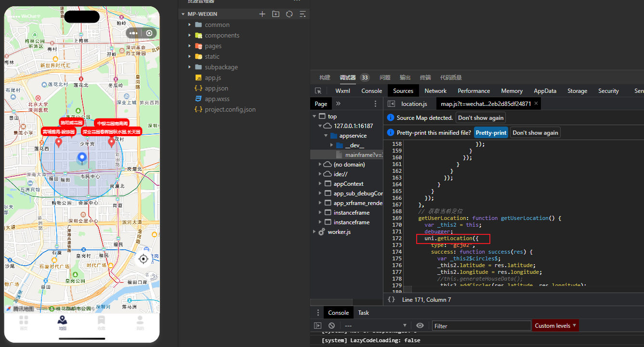Screen dimensions: 644x347
Task: Click the pretty-print braces icon in status bar
Action: [391, 299]
